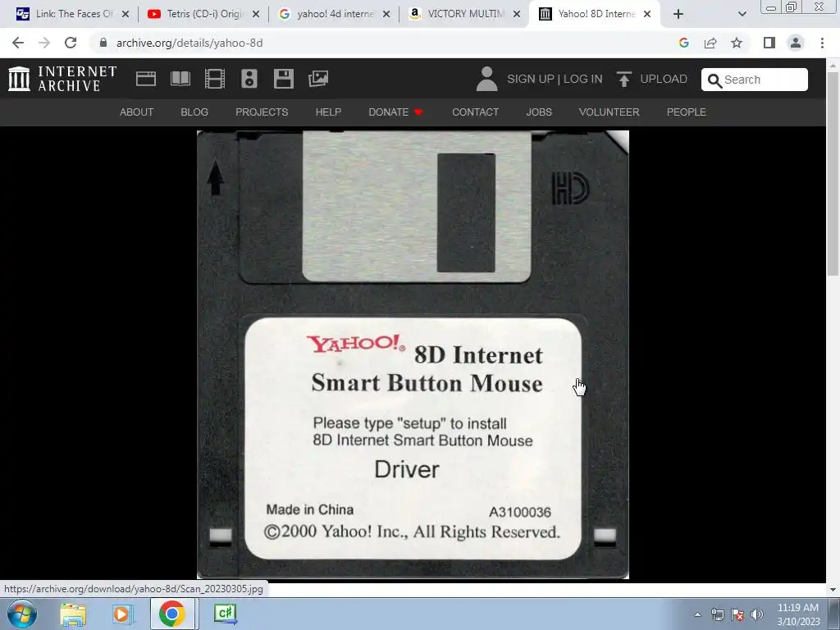840x630 pixels.
Task: Open the ABOUT menu link
Action: 137,112
